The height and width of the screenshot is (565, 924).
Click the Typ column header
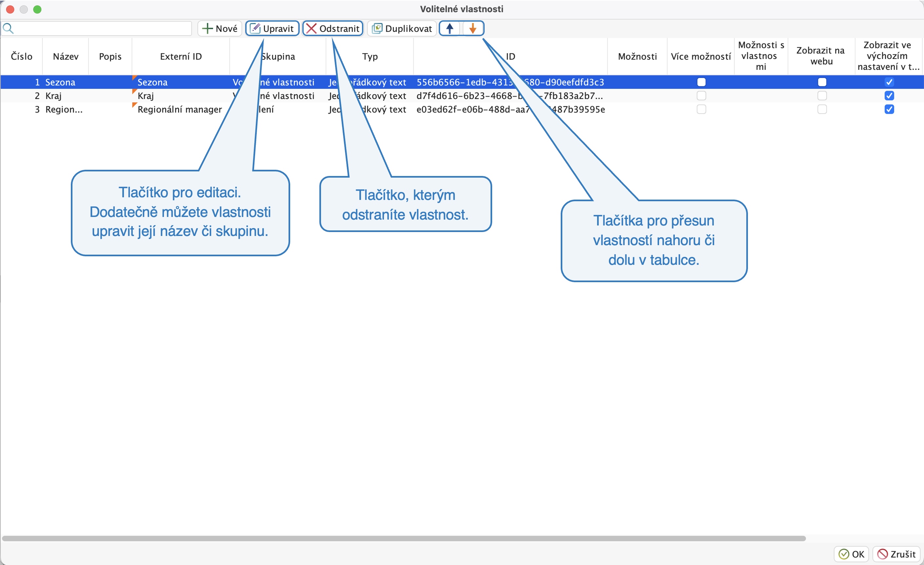(x=370, y=56)
